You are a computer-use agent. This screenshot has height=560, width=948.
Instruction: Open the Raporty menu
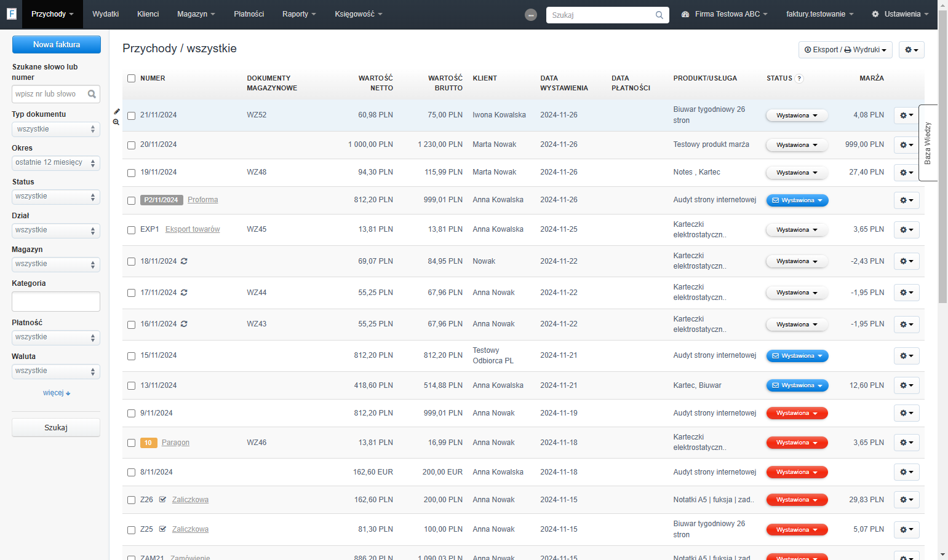(x=299, y=14)
